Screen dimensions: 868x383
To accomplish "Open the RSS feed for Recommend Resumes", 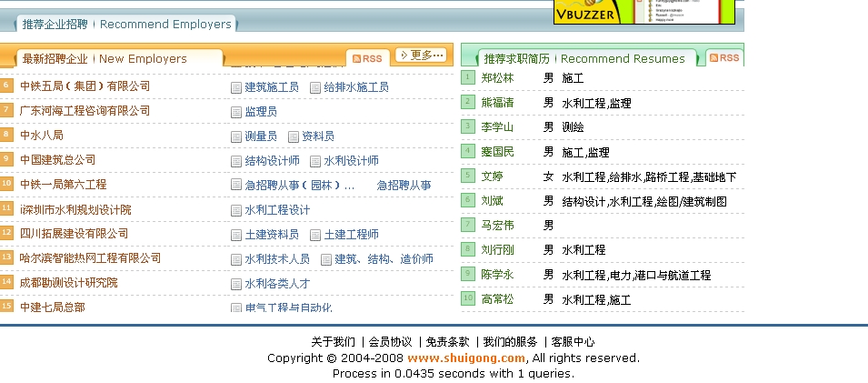I will click(724, 57).
